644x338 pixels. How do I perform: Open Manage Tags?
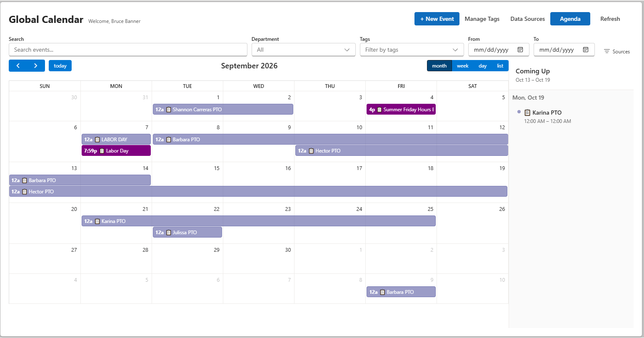[x=482, y=19]
